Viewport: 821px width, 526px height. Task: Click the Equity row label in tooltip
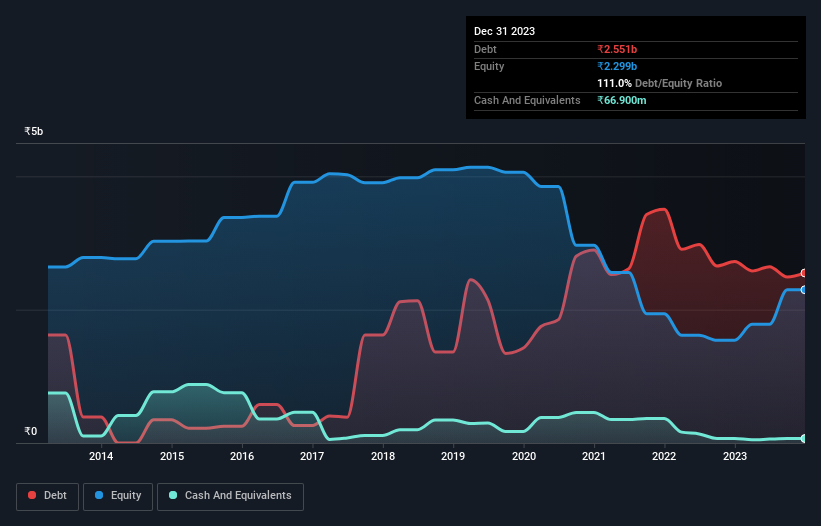[x=489, y=66]
